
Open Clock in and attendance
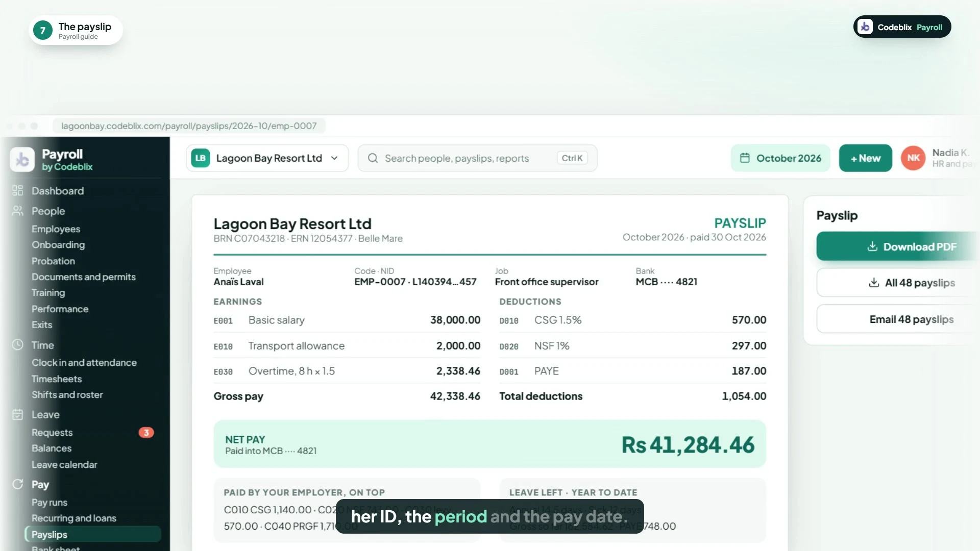(x=84, y=363)
